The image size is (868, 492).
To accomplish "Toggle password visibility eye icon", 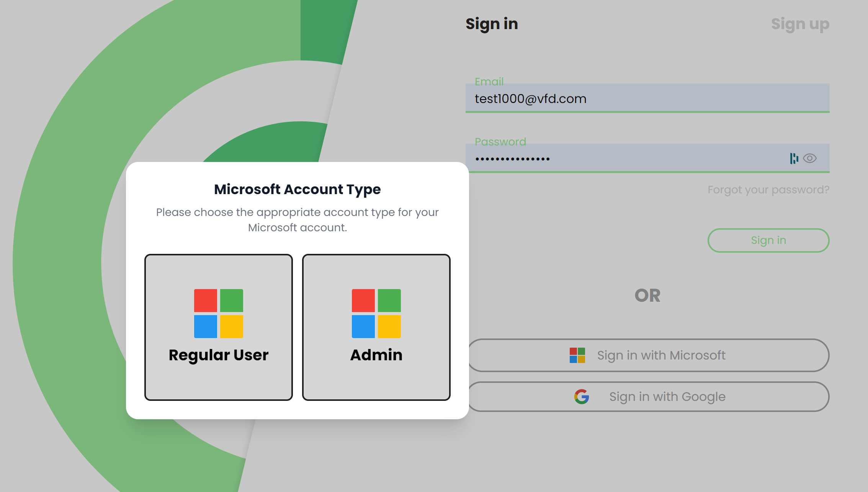I will (x=810, y=158).
